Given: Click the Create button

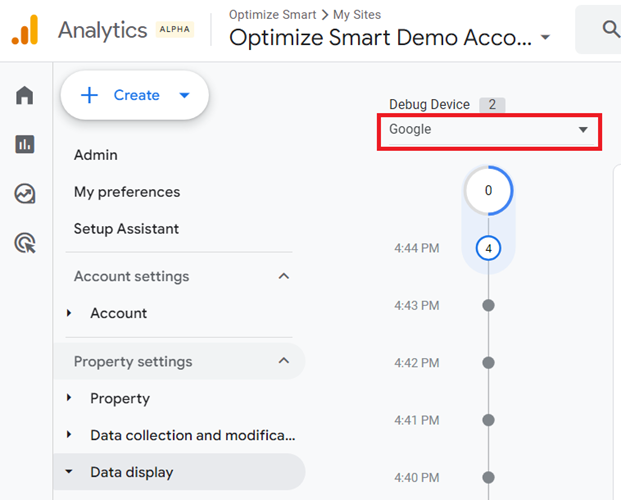Looking at the screenshot, I should (x=135, y=95).
